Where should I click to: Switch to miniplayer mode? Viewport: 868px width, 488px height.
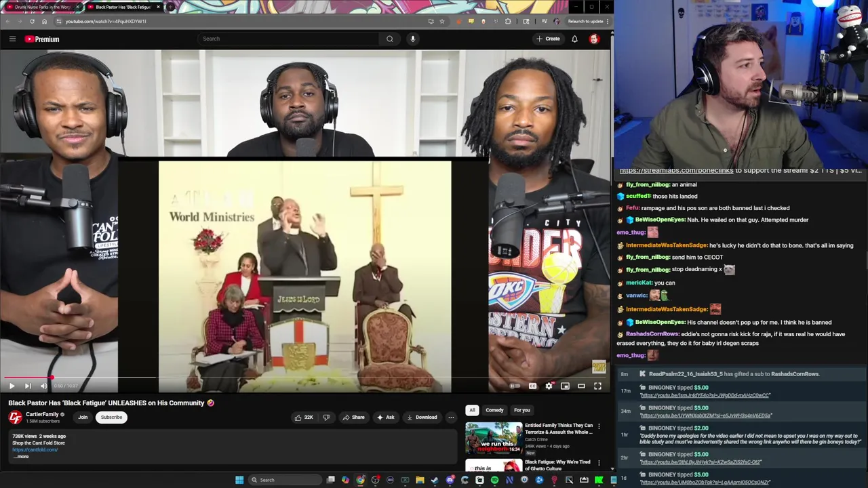tap(565, 386)
